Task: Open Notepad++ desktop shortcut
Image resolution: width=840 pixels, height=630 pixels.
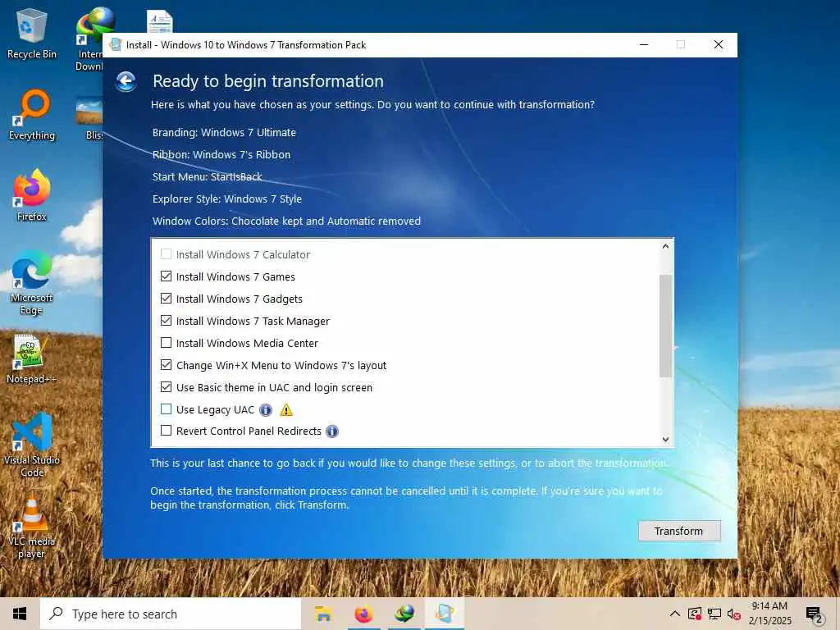Action: tap(32, 359)
